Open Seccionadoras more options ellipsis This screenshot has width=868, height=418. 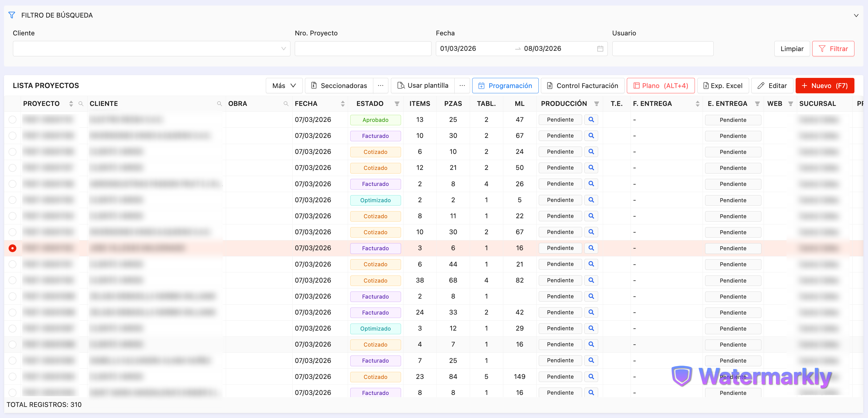click(x=380, y=86)
